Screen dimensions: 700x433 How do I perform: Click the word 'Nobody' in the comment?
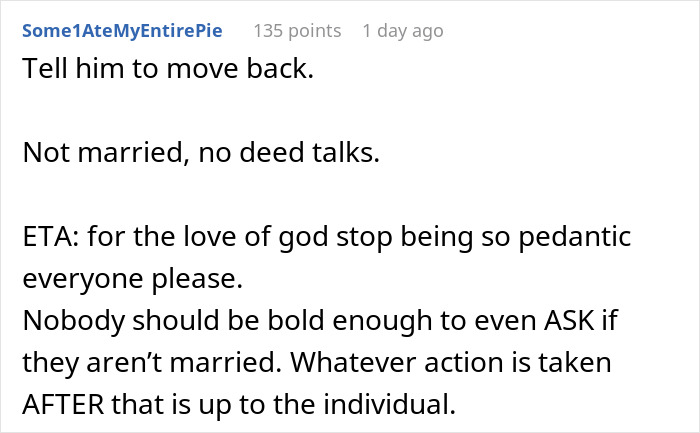coord(67,320)
